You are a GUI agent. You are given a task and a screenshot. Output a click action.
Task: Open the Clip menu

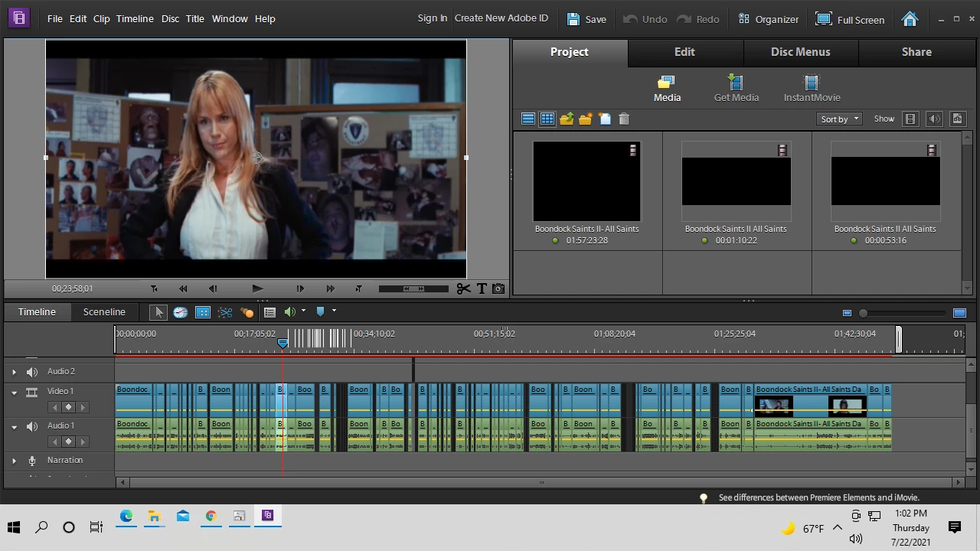click(x=102, y=18)
